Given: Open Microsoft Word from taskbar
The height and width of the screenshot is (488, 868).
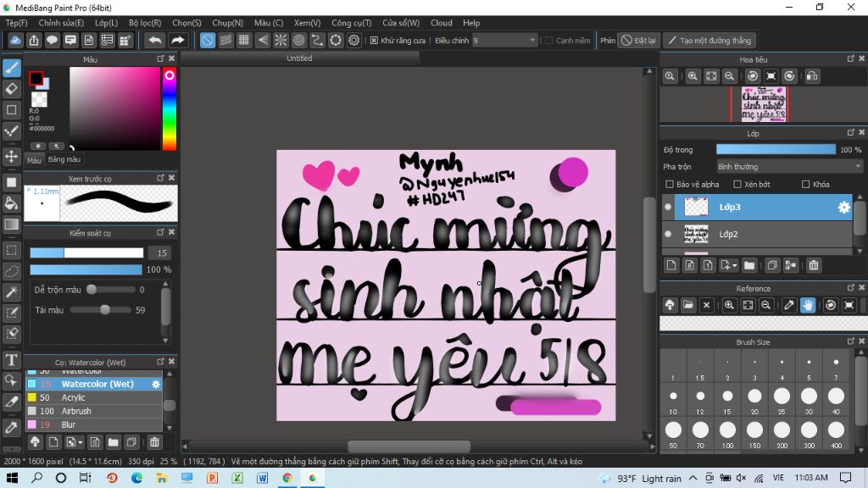Looking at the screenshot, I should point(263,478).
